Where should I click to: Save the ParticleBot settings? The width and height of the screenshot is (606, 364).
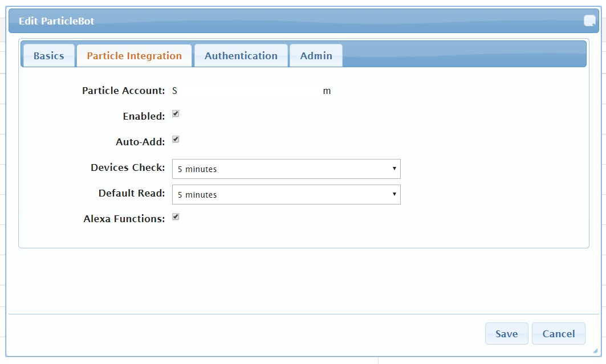tap(506, 334)
